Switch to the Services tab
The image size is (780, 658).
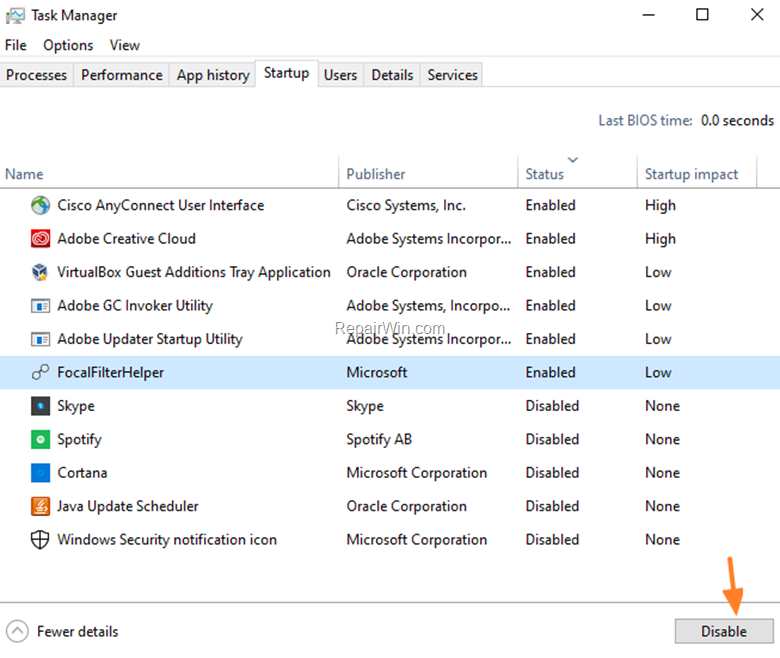[452, 75]
